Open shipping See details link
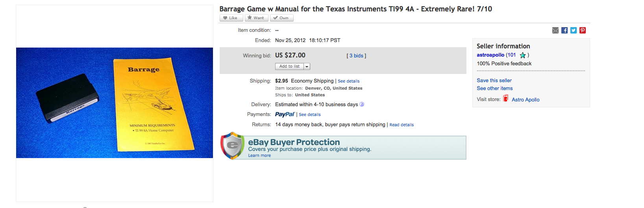644x208 pixels. (349, 81)
